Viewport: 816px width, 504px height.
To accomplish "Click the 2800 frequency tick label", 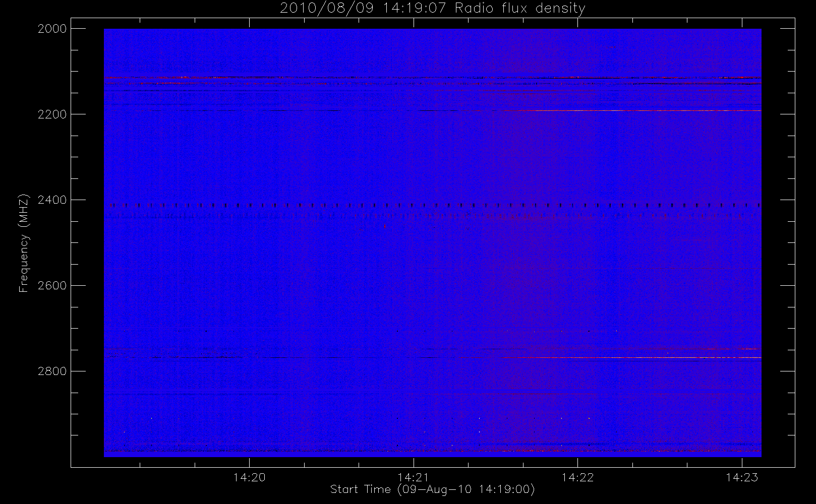I will click(52, 371).
